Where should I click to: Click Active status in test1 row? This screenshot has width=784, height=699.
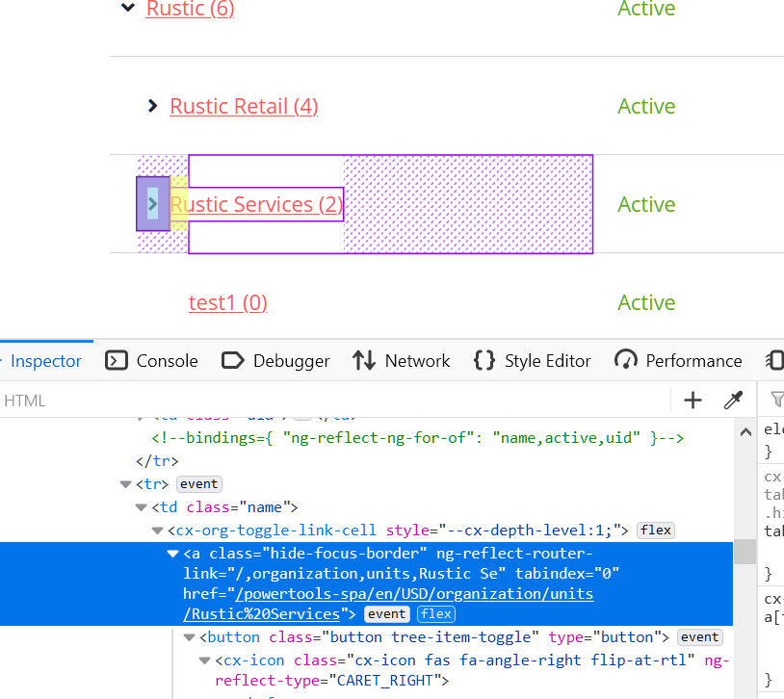pos(646,302)
